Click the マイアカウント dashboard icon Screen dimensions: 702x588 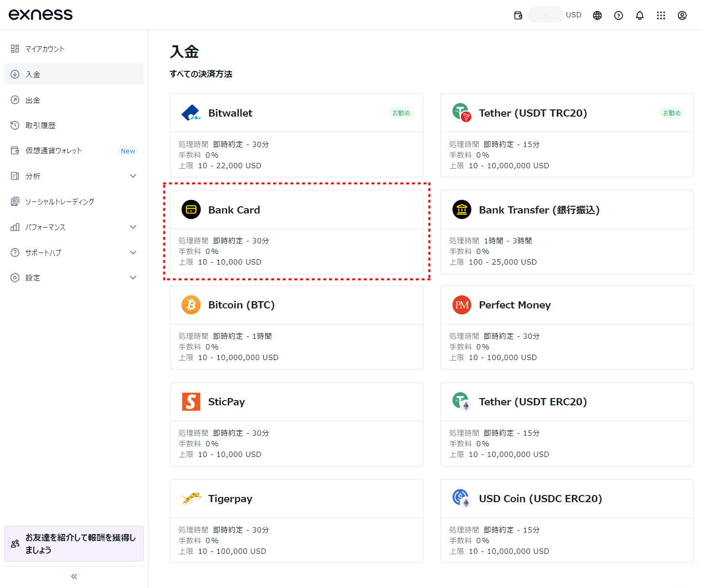(x=15, y=49)
